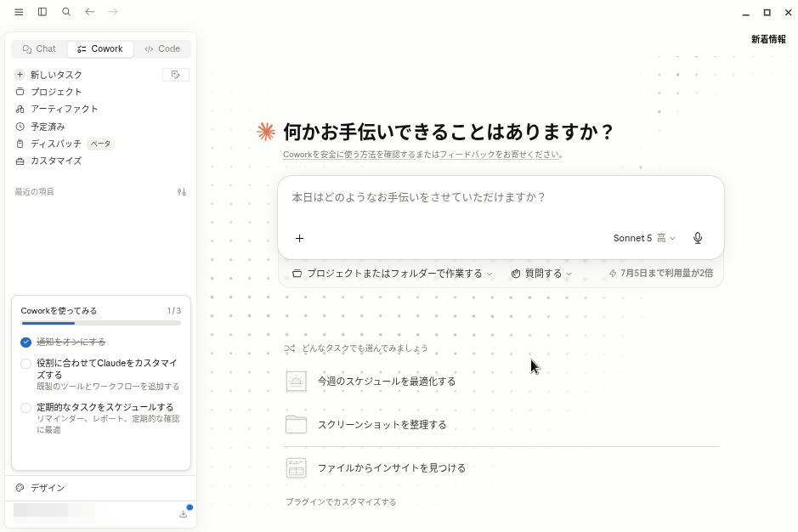Viewport: 798px width, 532px height.
Task: Open フィードバックをお寄せください link
Action: [x=500, y=155]
